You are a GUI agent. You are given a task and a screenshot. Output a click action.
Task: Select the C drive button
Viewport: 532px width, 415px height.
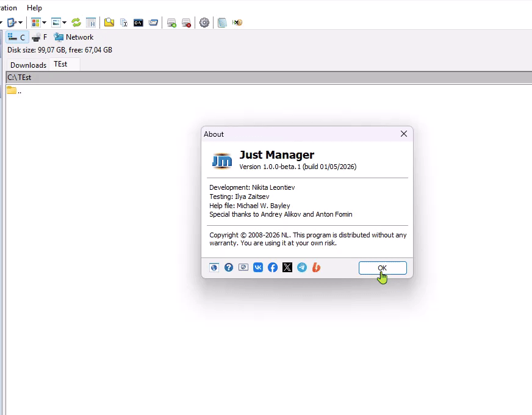point(17,37)
